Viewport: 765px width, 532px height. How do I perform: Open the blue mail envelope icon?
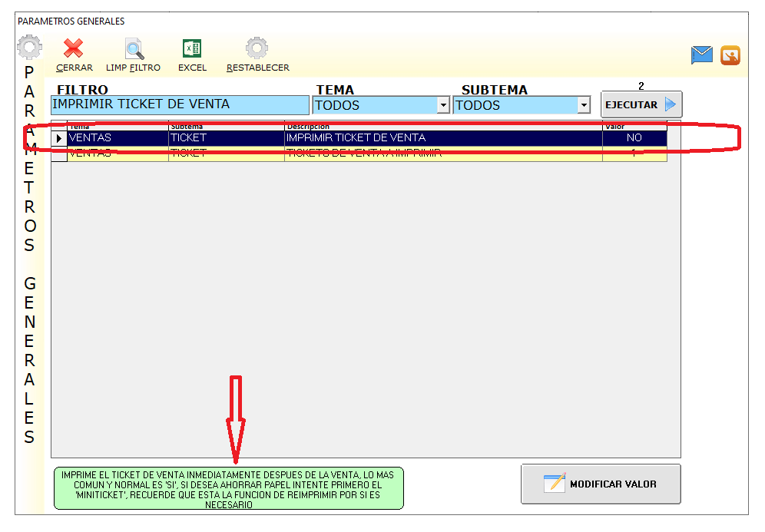click(x=702, y=55)
